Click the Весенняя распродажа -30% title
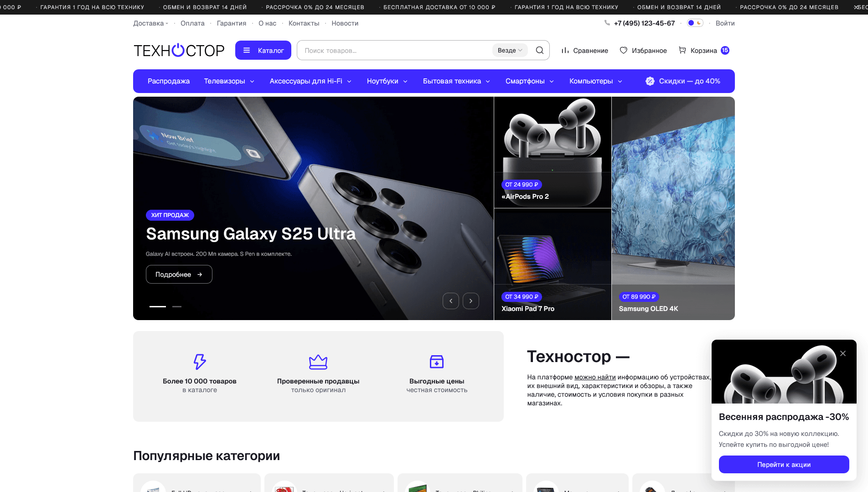Image resolution: width=868 pixels, height=492 pixels. [x=784, y=417]
